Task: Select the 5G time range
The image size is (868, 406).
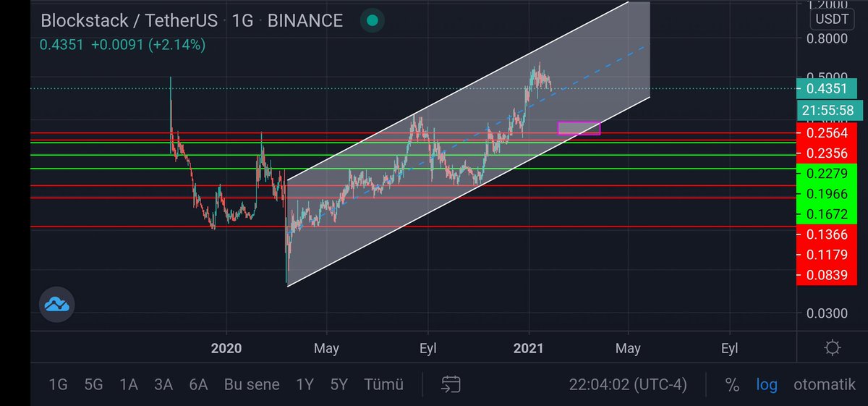Action: pos(93,384)
